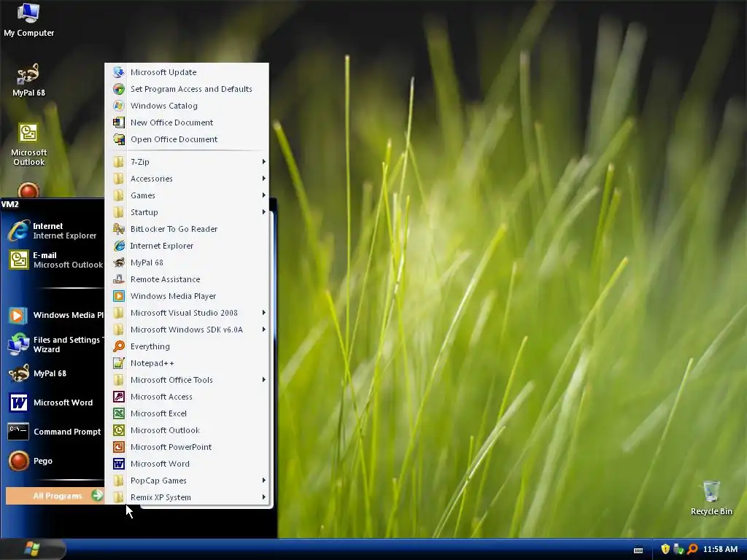Select "Microsoft Visual Studio 2008" label
The image size is (747, 560).
pos(184,313)
